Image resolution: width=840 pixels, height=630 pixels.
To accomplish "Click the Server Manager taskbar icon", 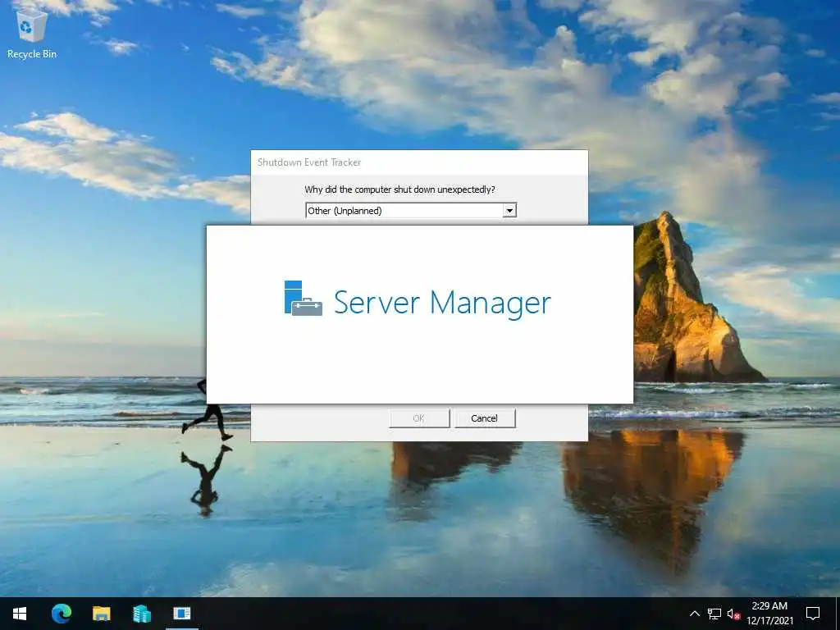I will coord(141,614).
